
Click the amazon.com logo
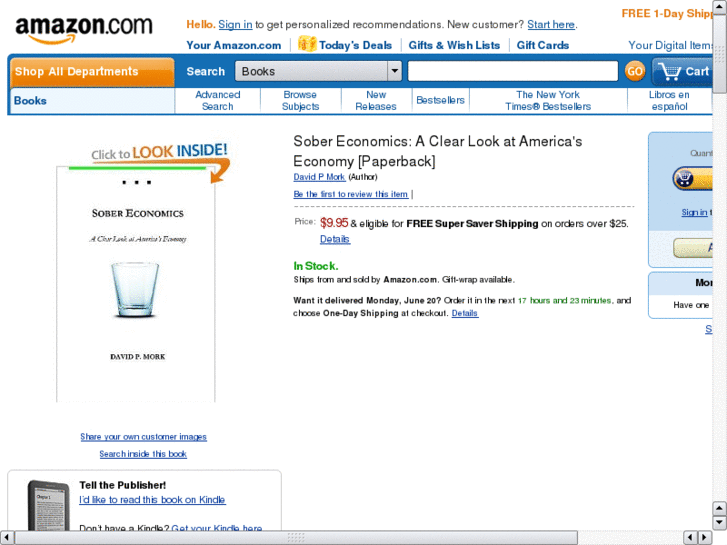(84, 29)
